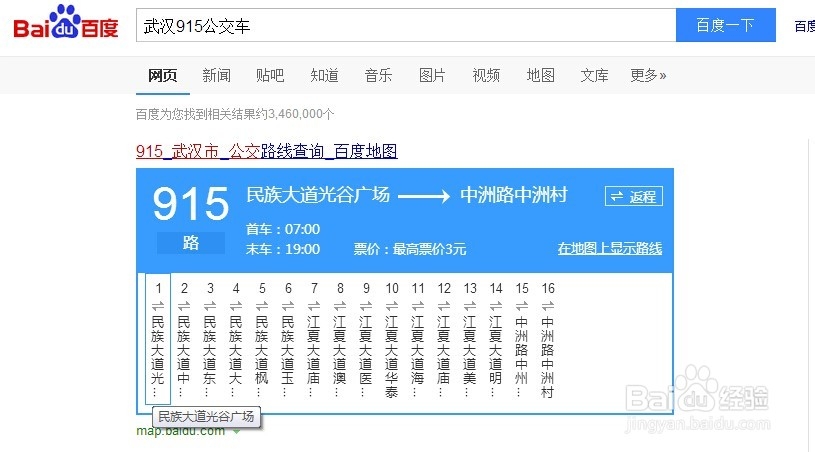Viewport: 815px width, 452px height.
Task: Select stop number 2 in route list
Action: (184, 339)
